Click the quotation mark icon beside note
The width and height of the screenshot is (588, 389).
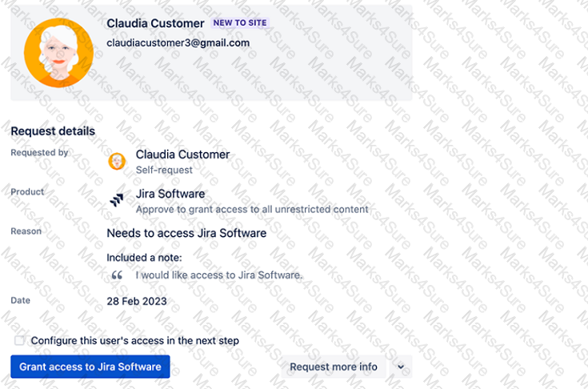[117, 275]
